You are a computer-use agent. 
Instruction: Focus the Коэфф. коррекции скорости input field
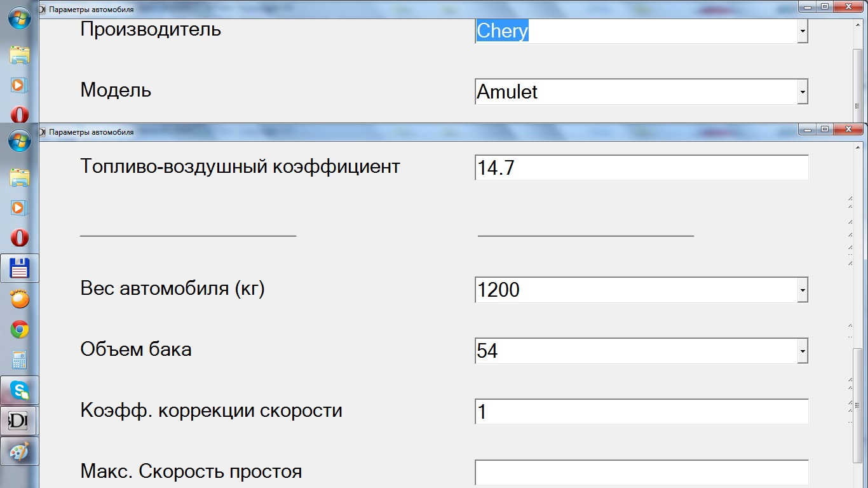[642, 412]
